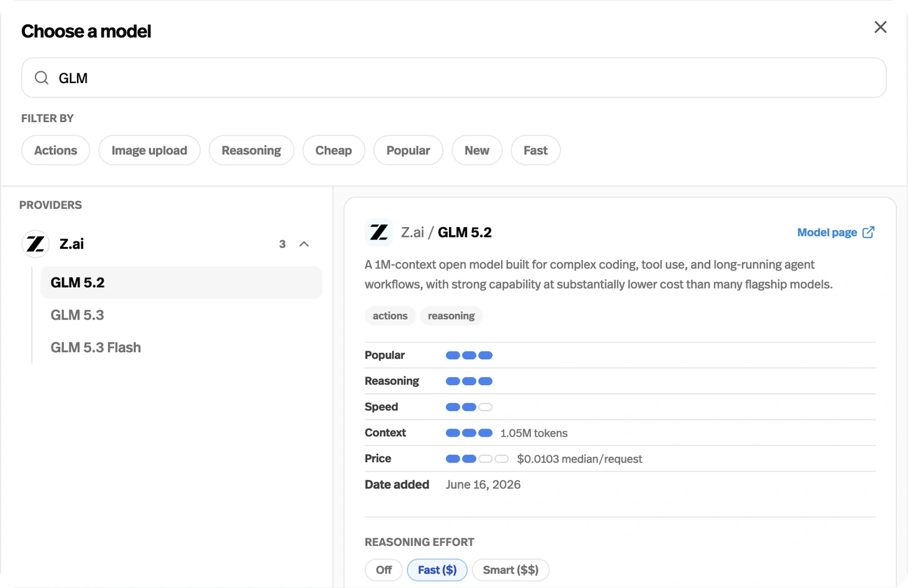908x588 pixels.
Task: Close the Choose a model dialog
Action: [x=880, y=27]
